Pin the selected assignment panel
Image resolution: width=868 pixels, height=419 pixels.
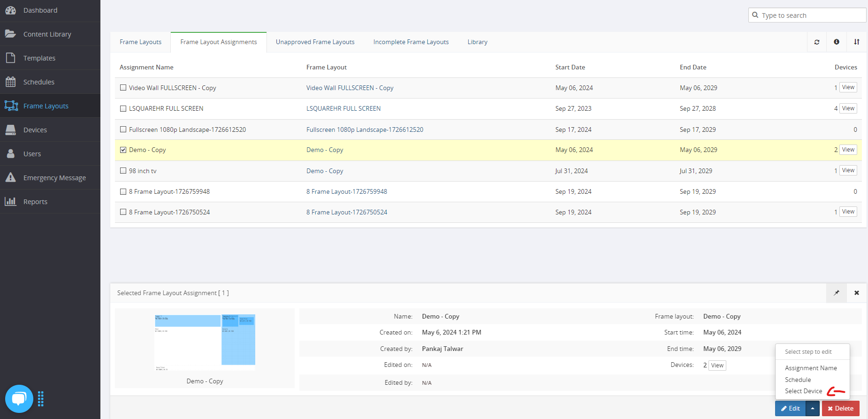click(837, 293)
